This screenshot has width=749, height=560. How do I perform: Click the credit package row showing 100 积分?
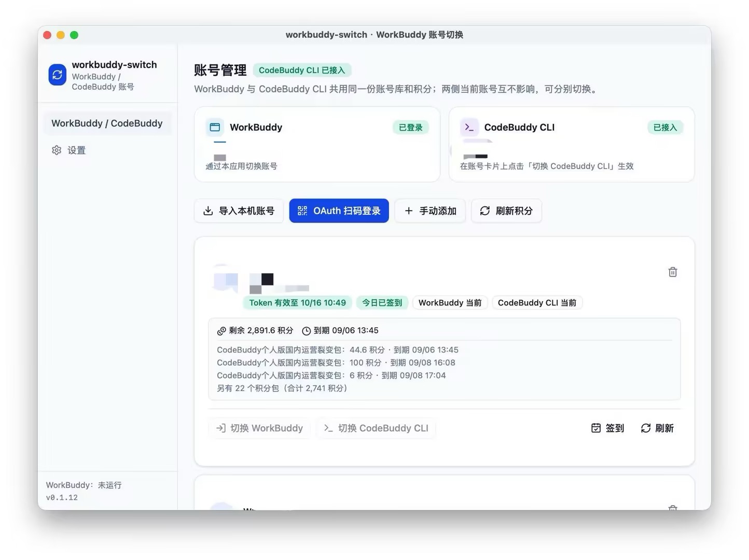coord(336,363)
